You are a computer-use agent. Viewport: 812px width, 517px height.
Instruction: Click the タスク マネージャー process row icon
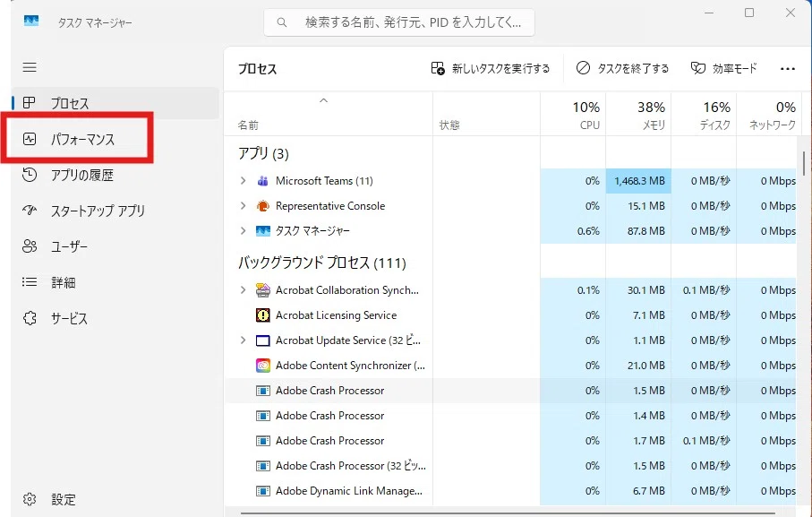click(263, 230)
